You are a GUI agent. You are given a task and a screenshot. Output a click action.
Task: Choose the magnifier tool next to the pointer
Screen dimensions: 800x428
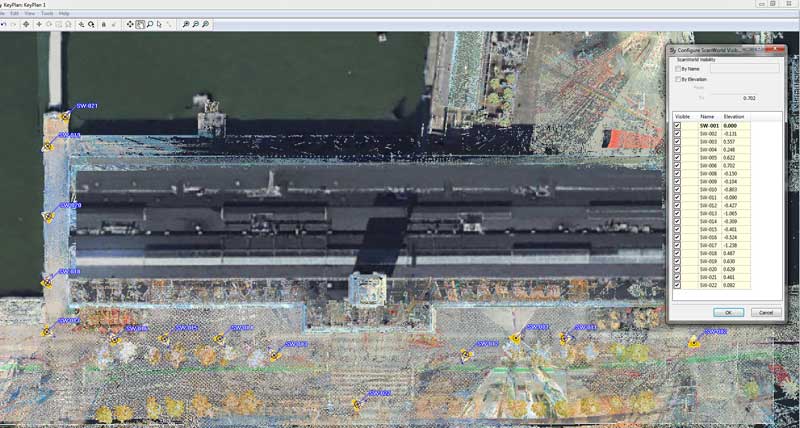point(150,24)
